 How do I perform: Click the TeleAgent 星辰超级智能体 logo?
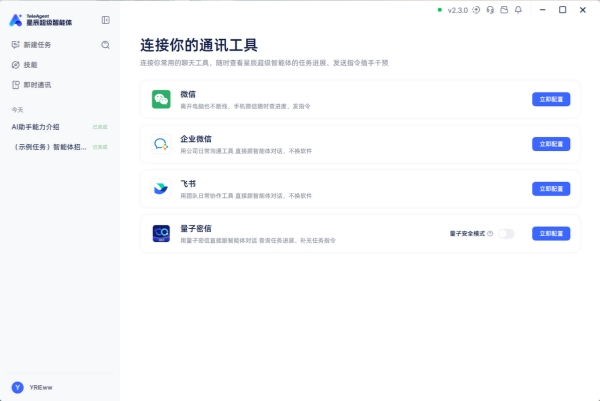coord(41,20)
